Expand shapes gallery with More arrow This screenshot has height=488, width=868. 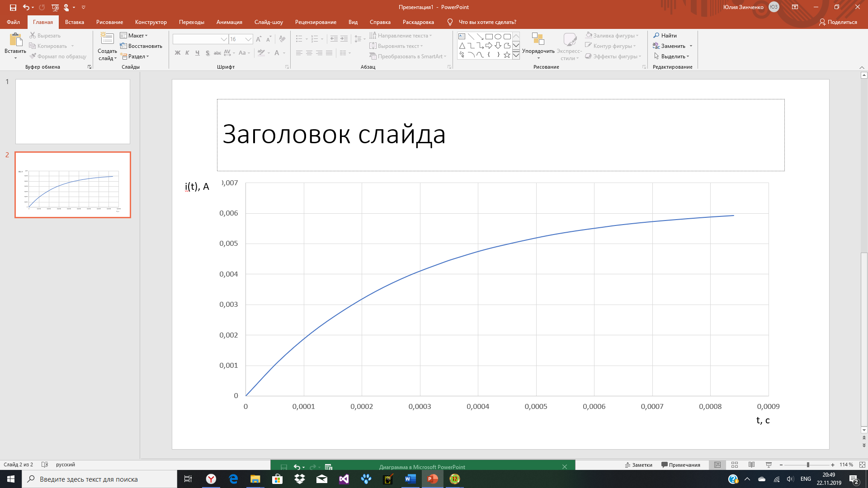(516, 55)
